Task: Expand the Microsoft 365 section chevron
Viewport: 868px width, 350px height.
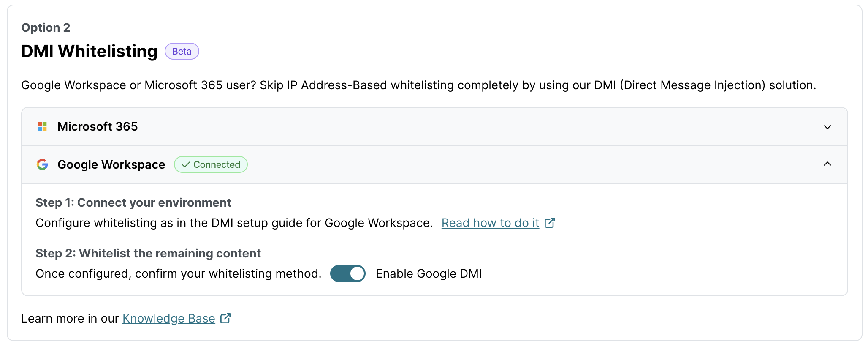Action: click(x=827, y=127)
